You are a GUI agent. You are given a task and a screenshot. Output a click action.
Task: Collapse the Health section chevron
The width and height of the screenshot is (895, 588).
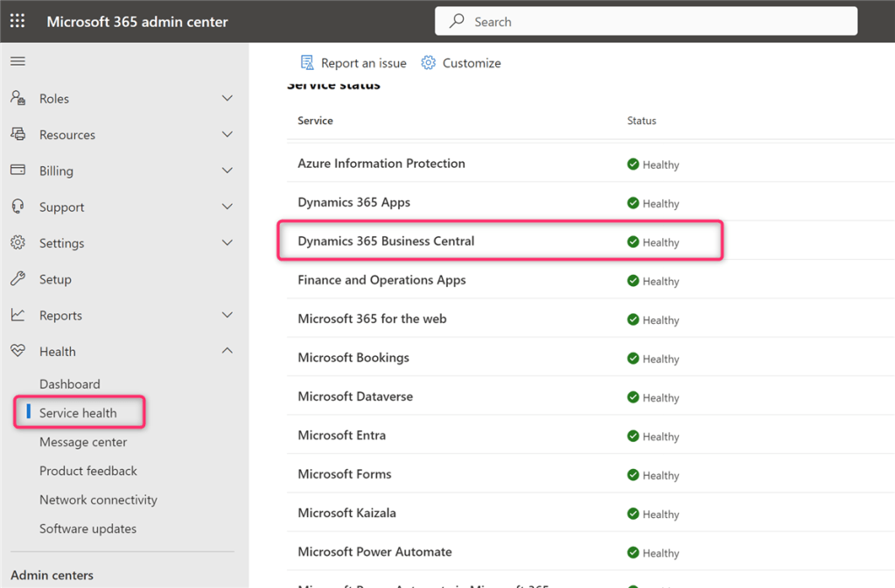(x=227, y=351)
